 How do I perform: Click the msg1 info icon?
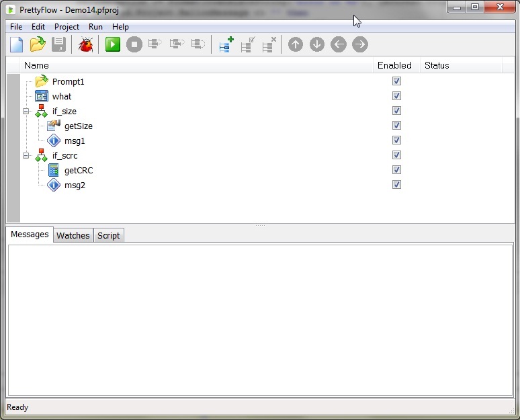point(54,140)
